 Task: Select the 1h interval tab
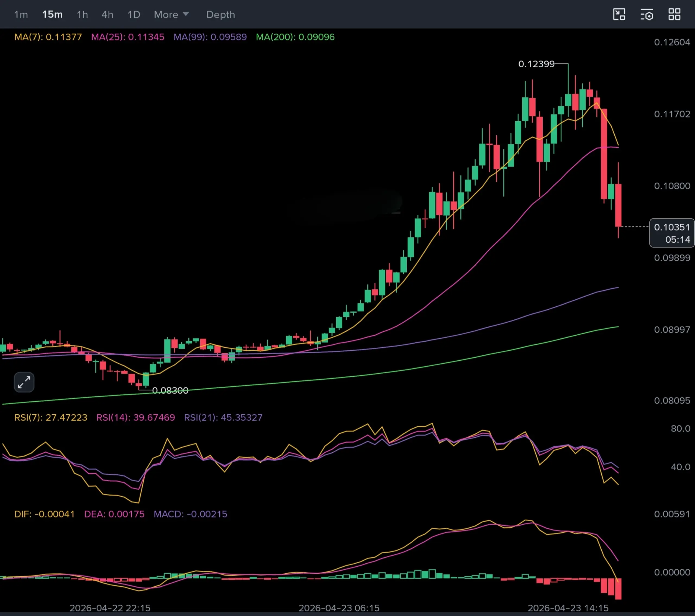point(82,15)
